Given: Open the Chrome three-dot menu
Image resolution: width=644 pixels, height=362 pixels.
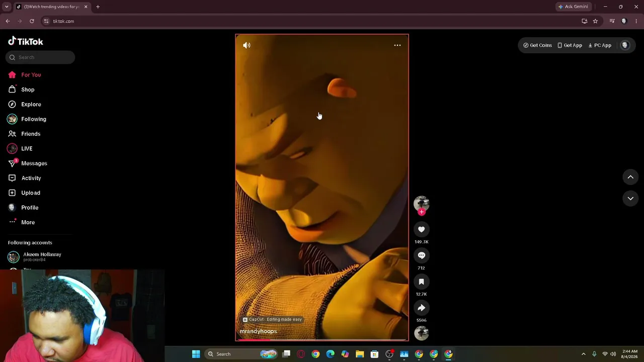Looking at the screenshot, I should (636, 21).
